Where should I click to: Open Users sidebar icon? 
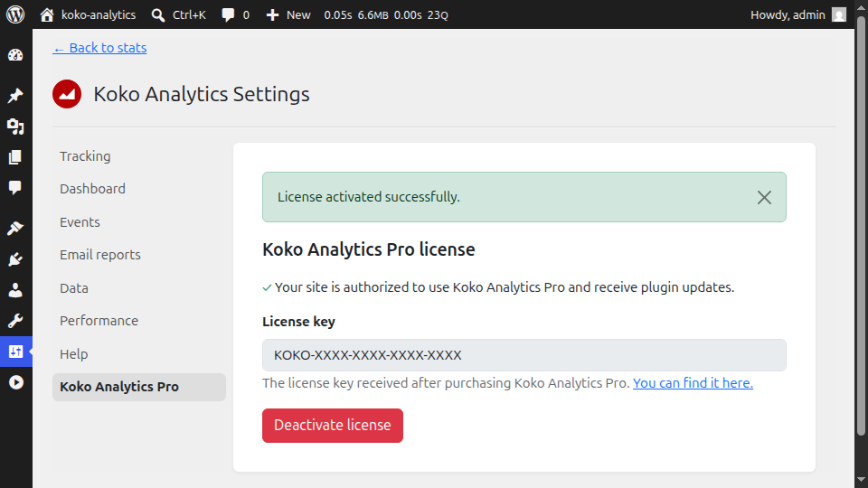(15, 290)
